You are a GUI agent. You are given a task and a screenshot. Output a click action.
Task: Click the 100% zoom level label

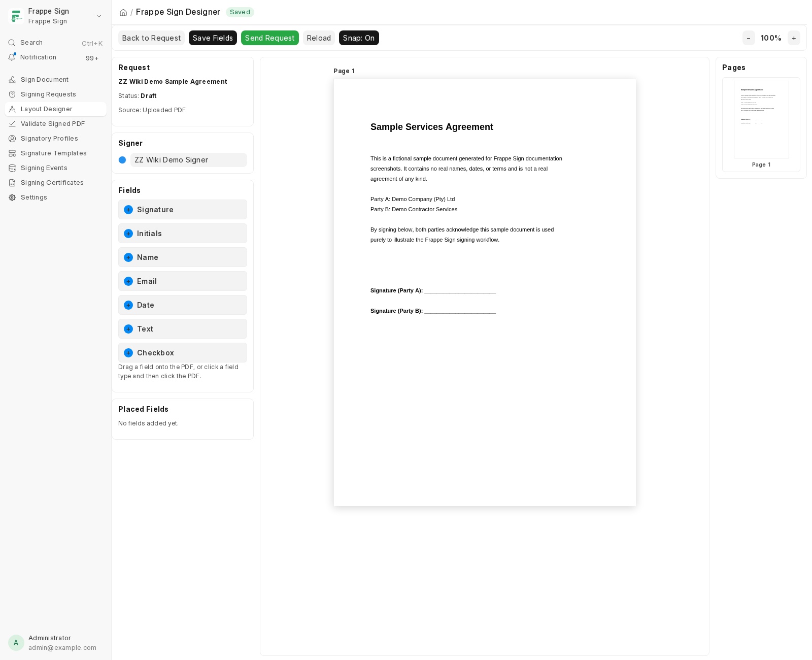(771, 38)
